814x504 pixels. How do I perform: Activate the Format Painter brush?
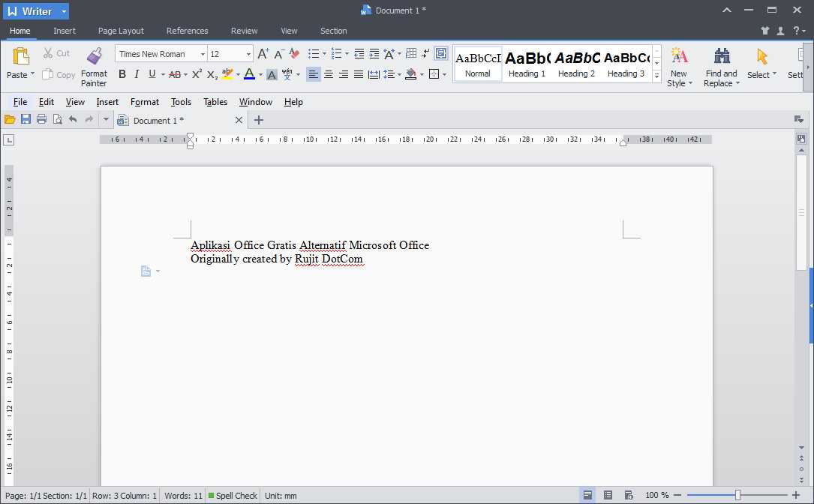[x=94, y=56]
